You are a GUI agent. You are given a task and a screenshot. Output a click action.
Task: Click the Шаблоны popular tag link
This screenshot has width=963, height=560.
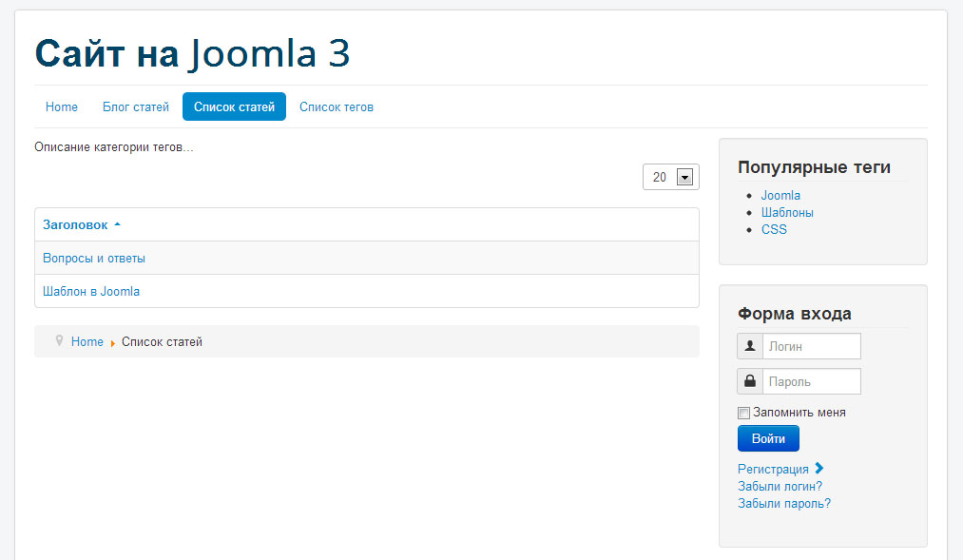(787, 212)
